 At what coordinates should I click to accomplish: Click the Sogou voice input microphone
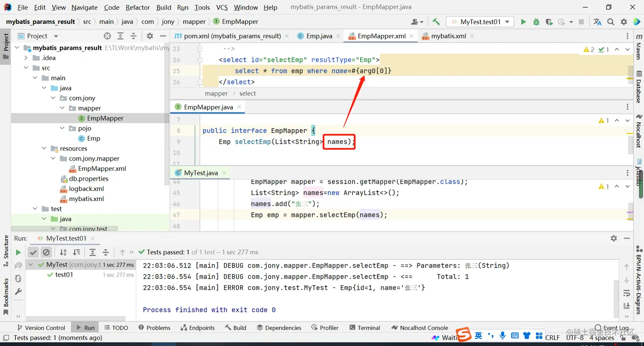click(503, 335)
